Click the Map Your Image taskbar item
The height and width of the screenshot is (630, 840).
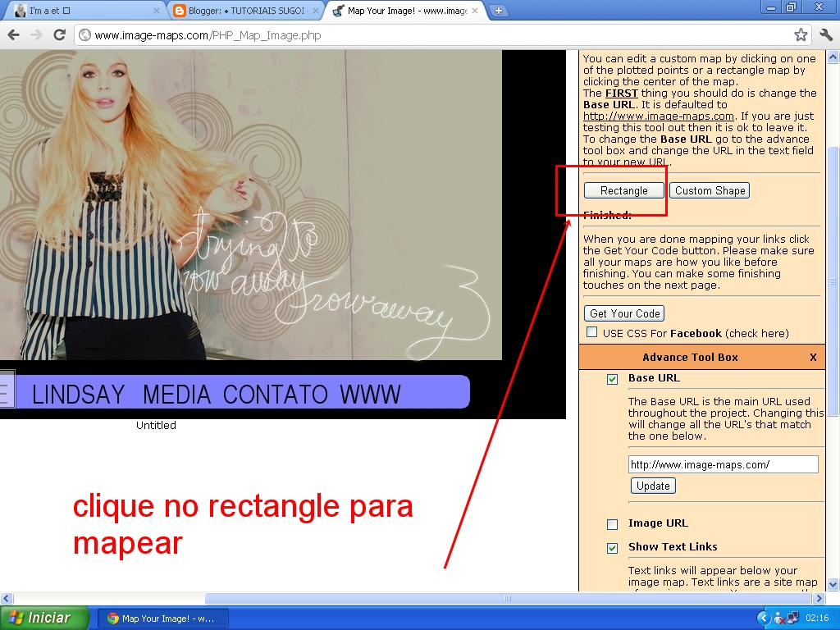click(162, 618)
